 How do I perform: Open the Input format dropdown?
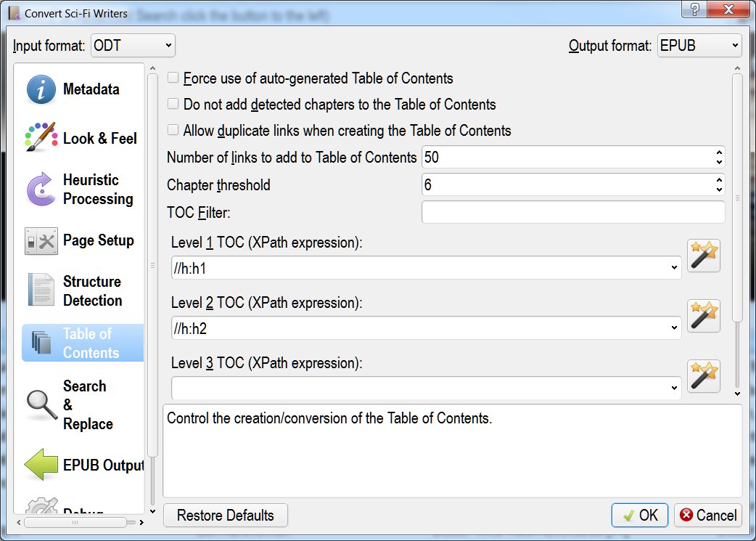[x=133, y=46]
